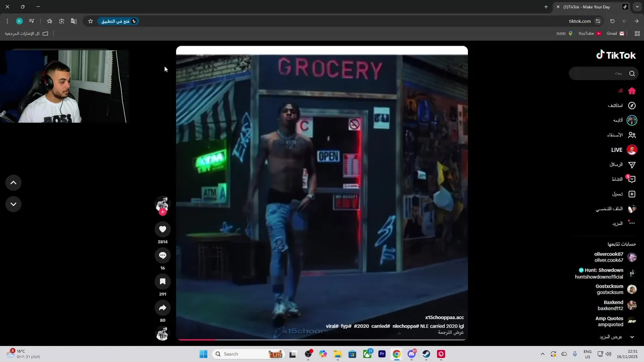Open Discord from the taskbar
This screenshot has height=362, width=644.
coord(412,354)
